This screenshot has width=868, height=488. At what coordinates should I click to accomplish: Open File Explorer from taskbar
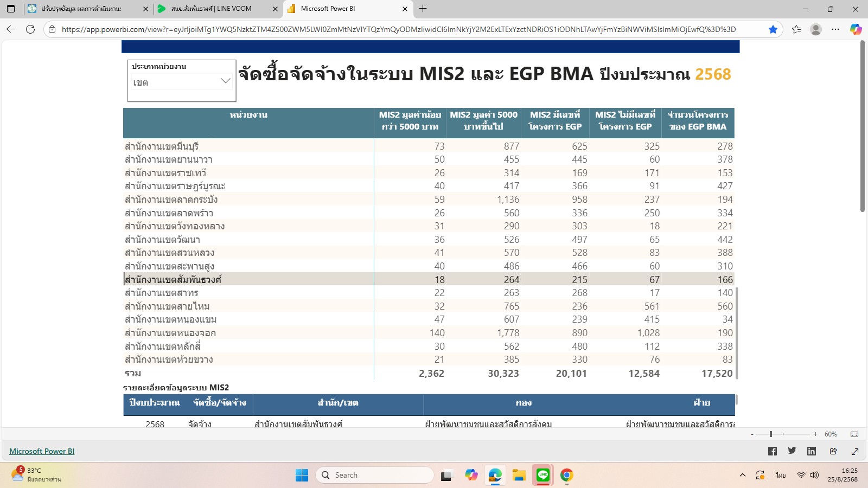coord(519,476)
